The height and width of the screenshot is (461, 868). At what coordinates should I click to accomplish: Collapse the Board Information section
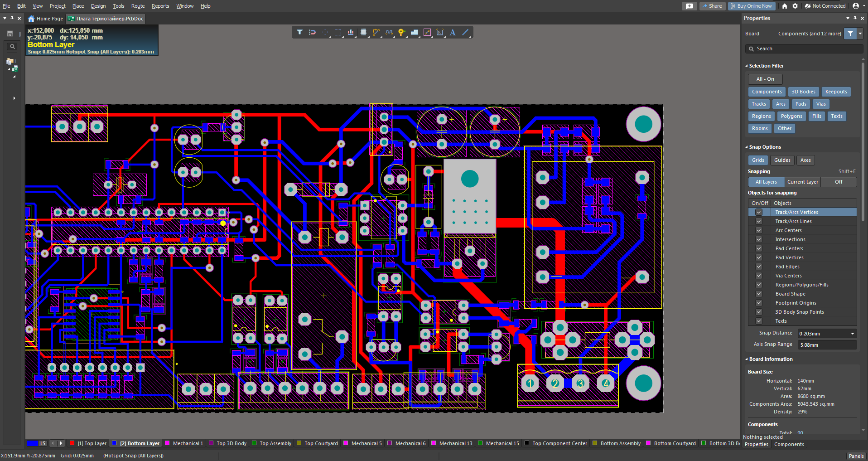point(747,359)
